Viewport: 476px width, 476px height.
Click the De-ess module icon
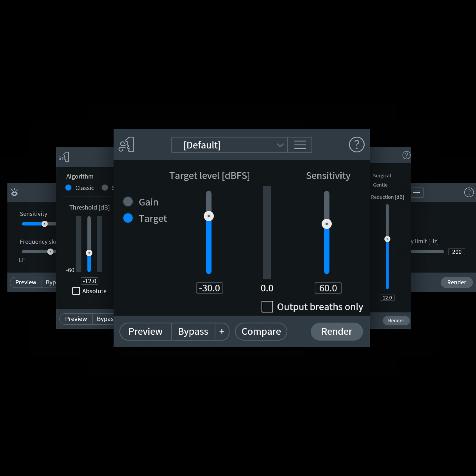click(64, 156)
